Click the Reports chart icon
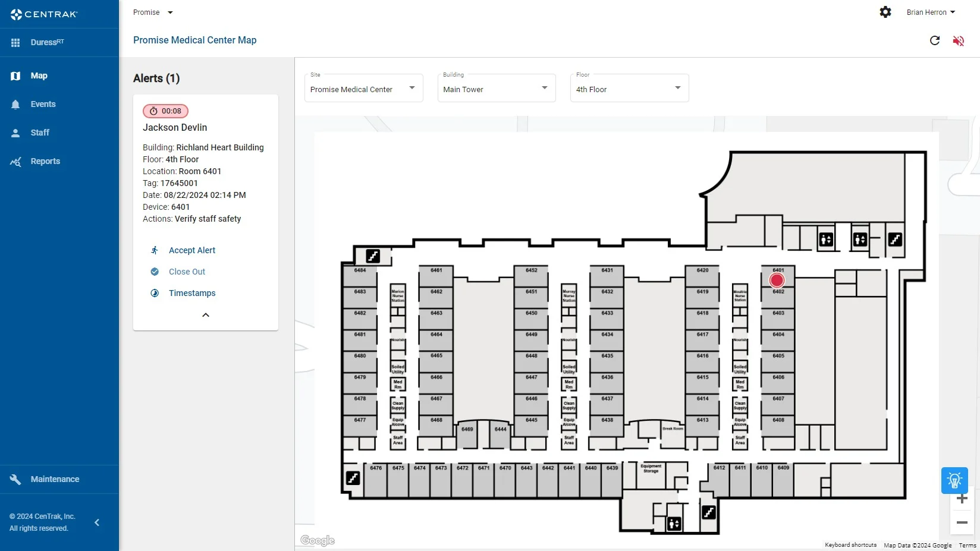This screenshot has height=551, width=980. click(x=15, y=161)
